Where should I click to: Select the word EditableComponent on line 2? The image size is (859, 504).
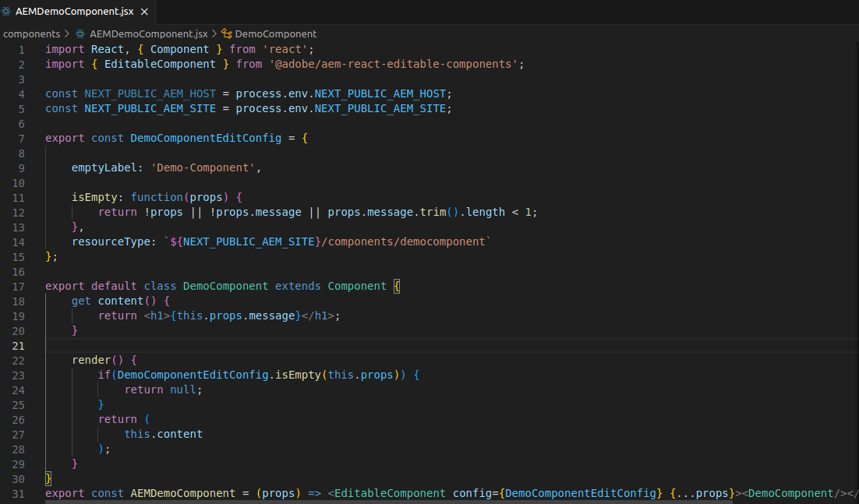pyautogui.click(x=160, y=63)
